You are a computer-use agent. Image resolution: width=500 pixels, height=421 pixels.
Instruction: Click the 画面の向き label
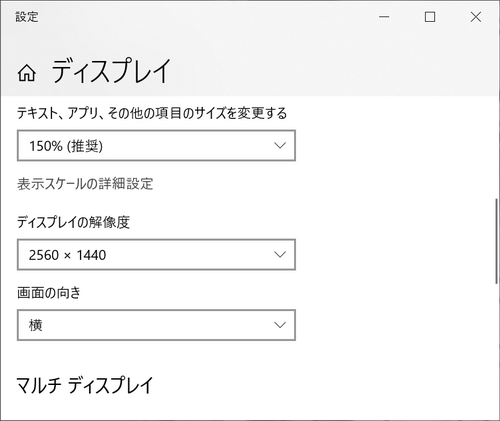[x=49, y=293]
